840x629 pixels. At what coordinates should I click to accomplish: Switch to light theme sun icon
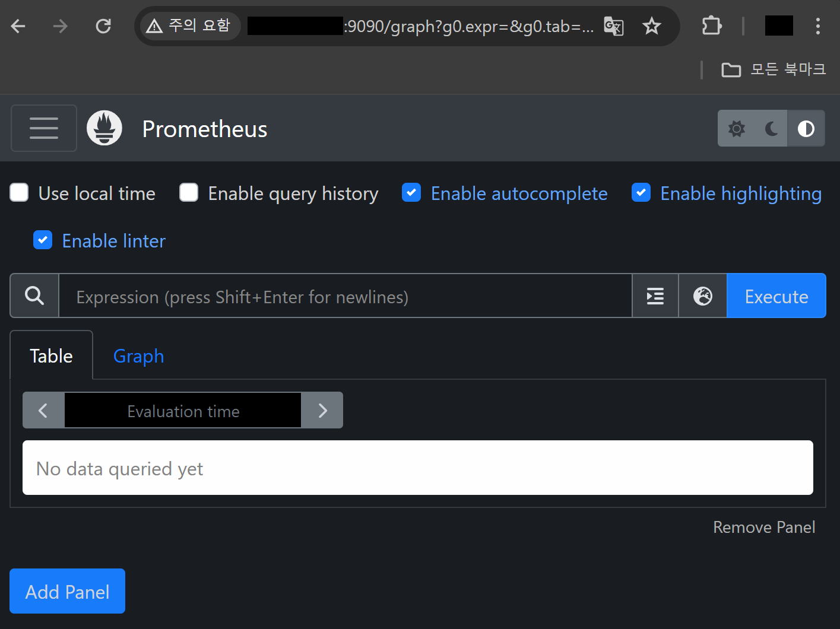[737, 128]
